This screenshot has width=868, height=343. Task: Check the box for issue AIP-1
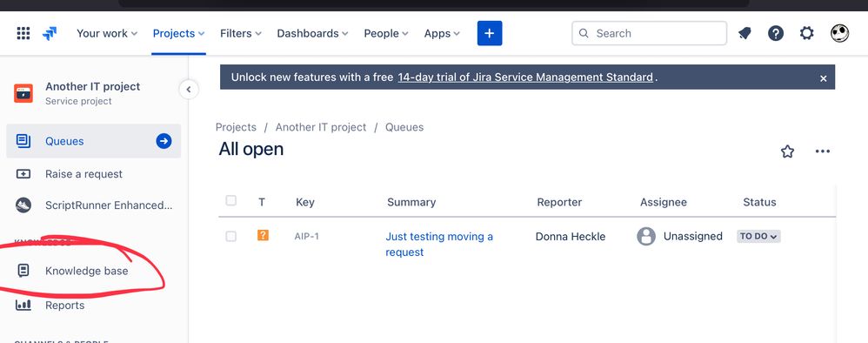[x=230, y=236]
